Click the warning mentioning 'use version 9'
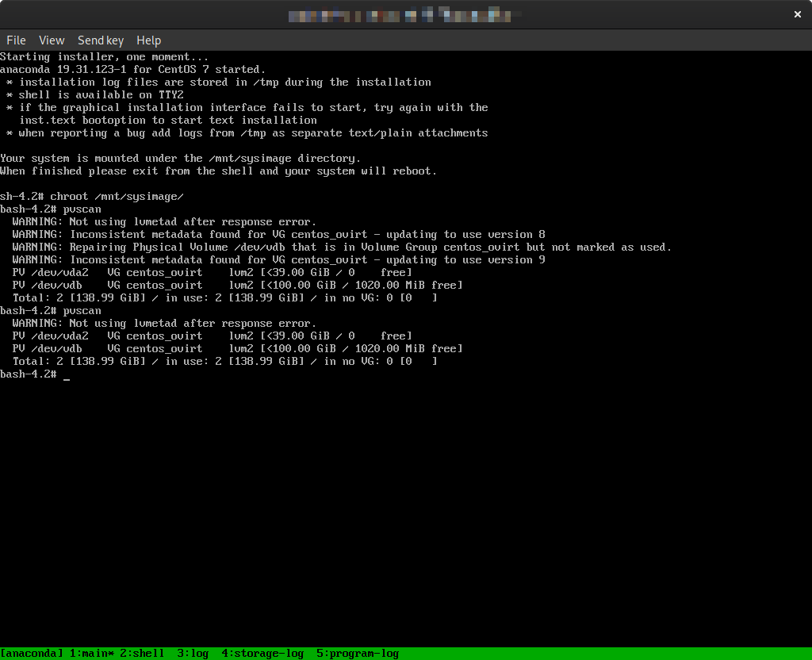 [278, 260]
